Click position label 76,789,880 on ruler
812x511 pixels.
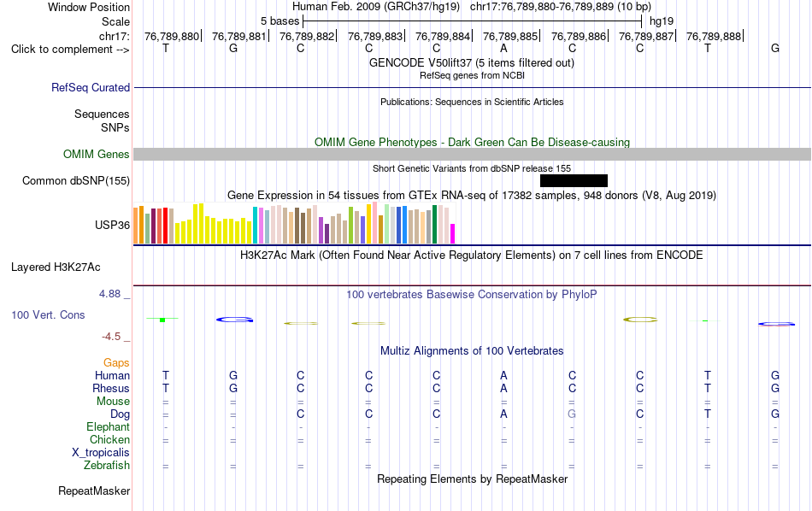[x=172, y=36]
